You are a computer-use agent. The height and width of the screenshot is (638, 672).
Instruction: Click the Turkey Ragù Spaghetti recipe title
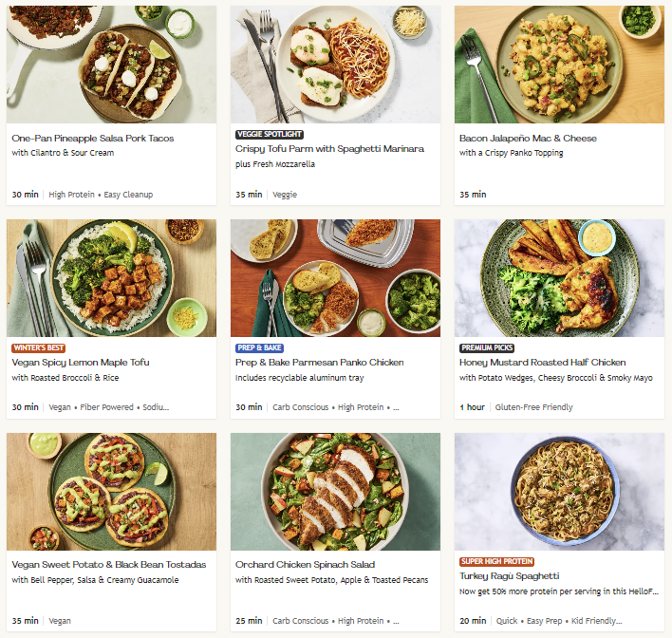click(510, 576)
